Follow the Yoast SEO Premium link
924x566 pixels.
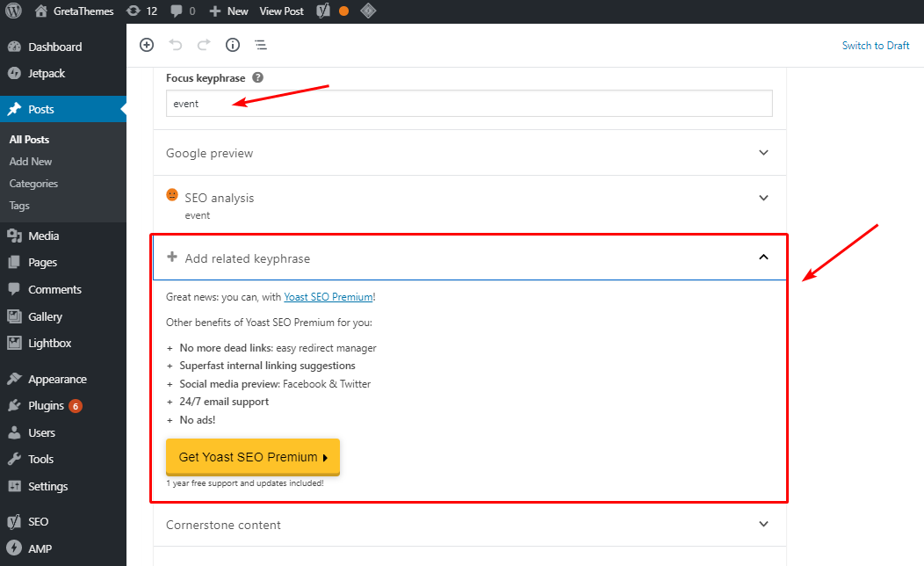[x=328, y=297]
